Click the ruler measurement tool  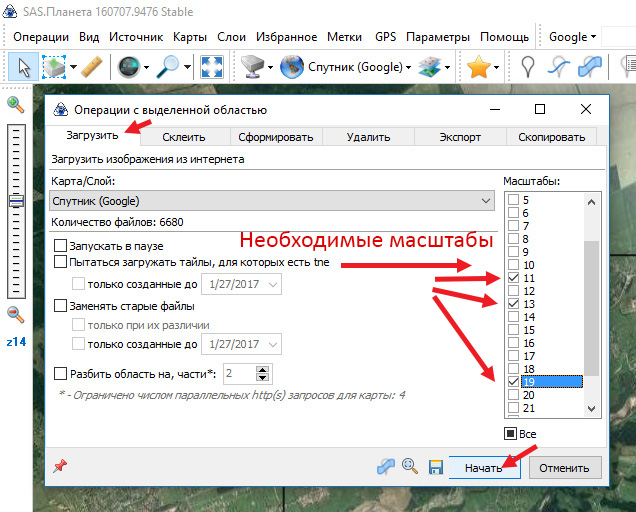[x=92, y=67]
